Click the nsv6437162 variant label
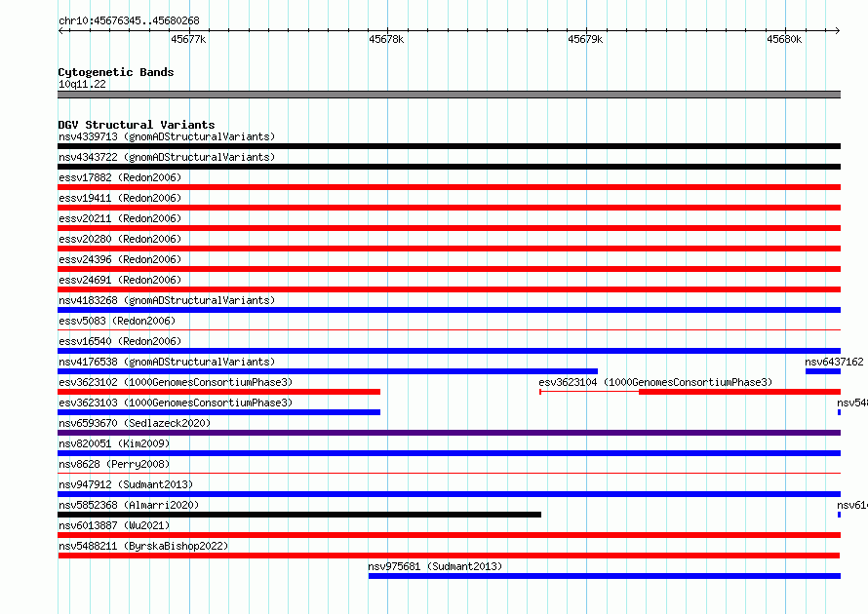 point(834,362)
